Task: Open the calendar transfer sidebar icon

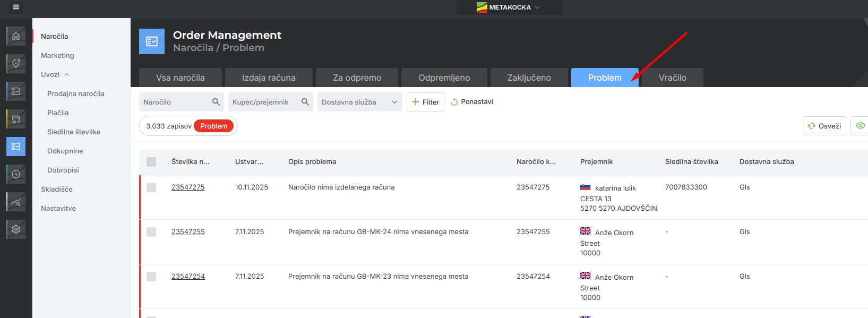Action: click(x=16, y=119)
